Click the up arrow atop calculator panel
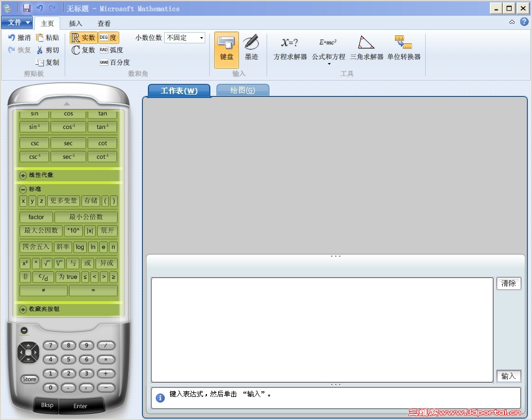This screenshot has height=420, width=532. (x=67, y=104)
